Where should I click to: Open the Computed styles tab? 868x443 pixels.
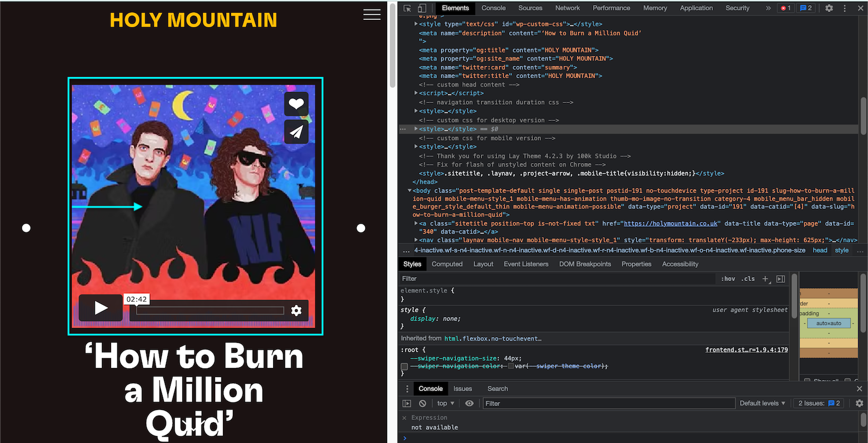point(447,264)
